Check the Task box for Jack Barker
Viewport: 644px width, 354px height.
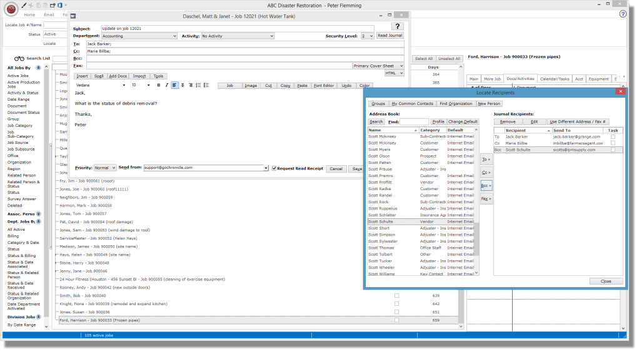tap(613, 137)
